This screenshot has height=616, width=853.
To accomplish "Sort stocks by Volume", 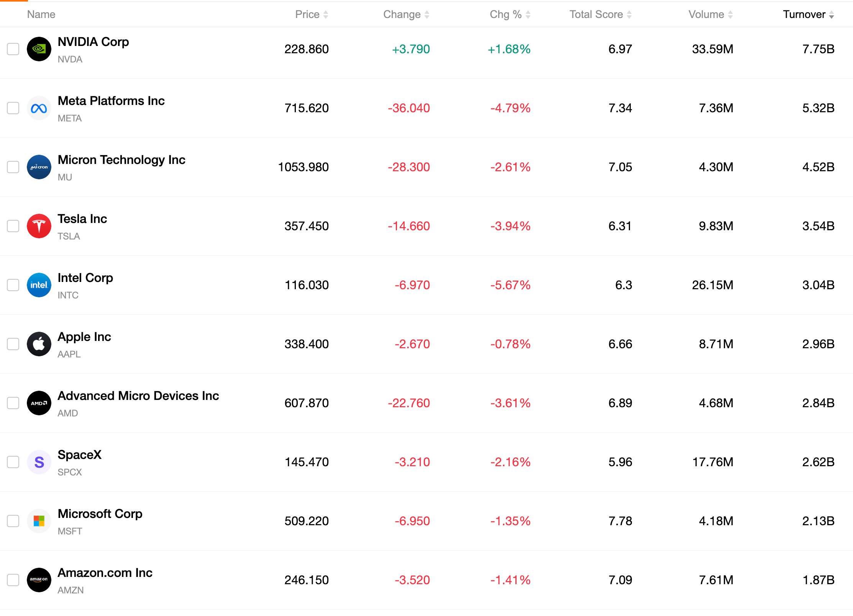I will tap(711, 15).
